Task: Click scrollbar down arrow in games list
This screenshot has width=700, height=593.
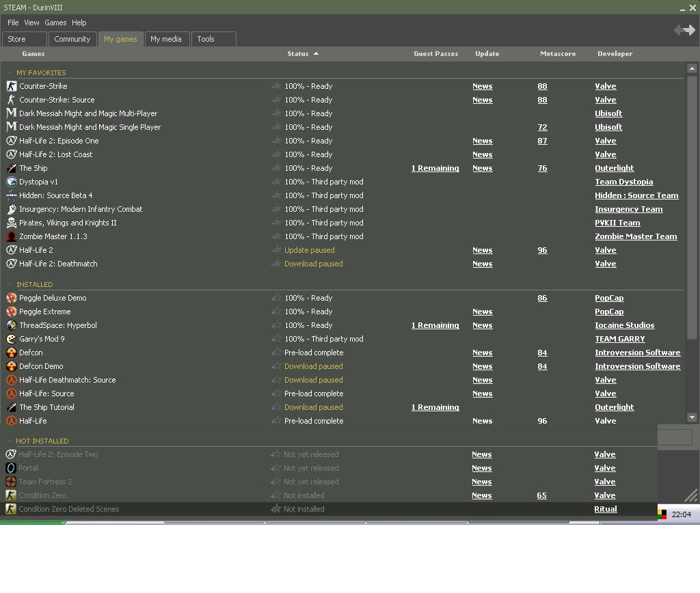Action: [x=692, y=417]
